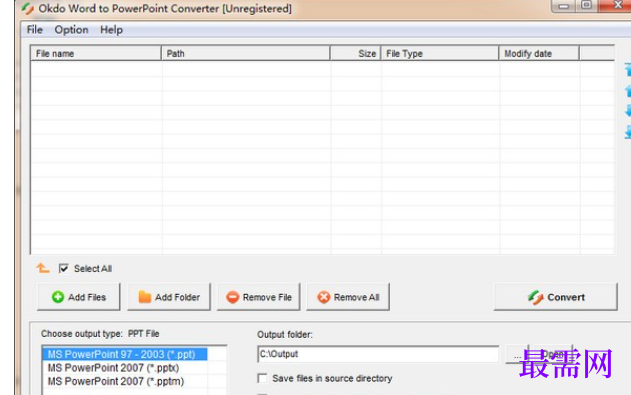Click the Modify date column header
The width and height of the screenshot is (631, 395).
[539, 53]
